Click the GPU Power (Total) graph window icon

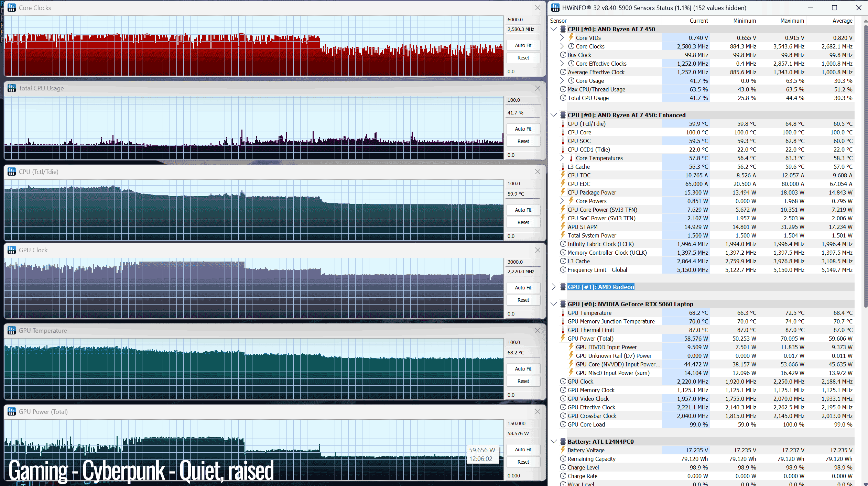click(12, 411)
